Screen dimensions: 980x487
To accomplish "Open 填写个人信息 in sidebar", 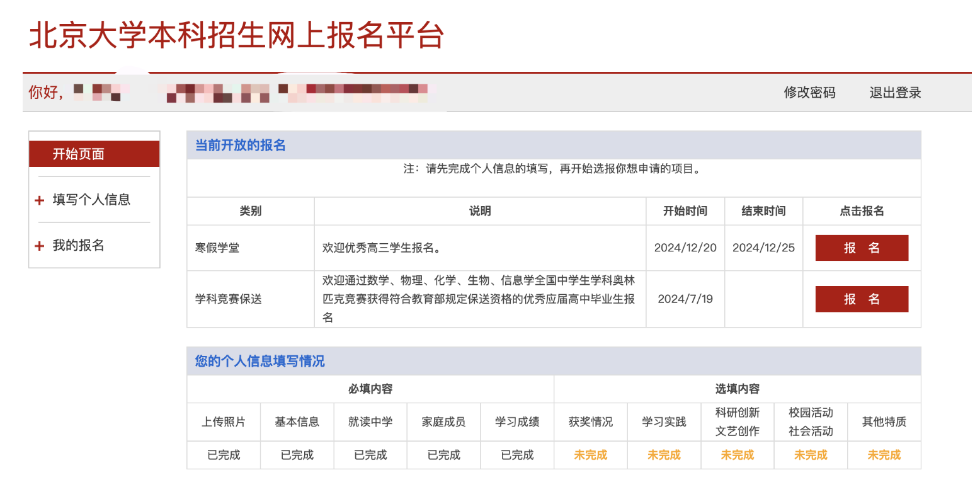I will [x=91, y=200].
